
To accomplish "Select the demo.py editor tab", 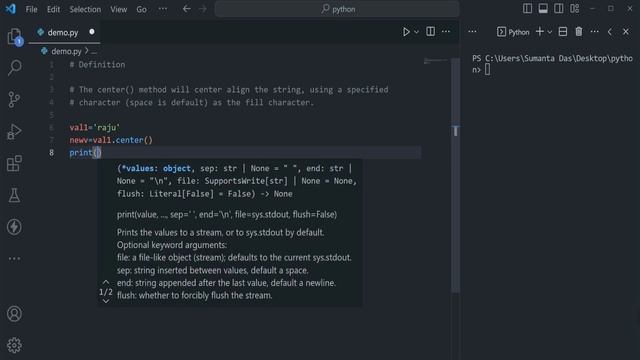I will [64, 32].
